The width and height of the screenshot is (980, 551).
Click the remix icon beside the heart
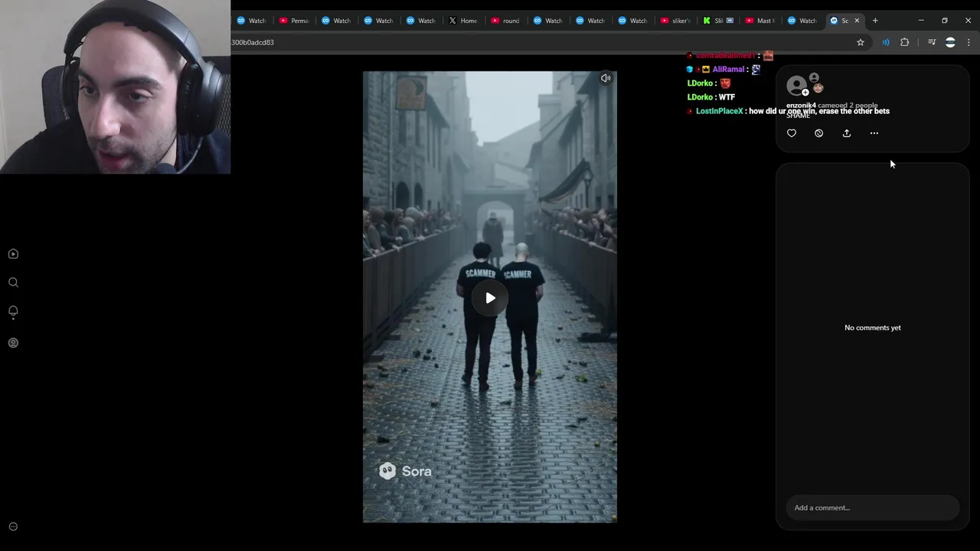coord(818,133)
